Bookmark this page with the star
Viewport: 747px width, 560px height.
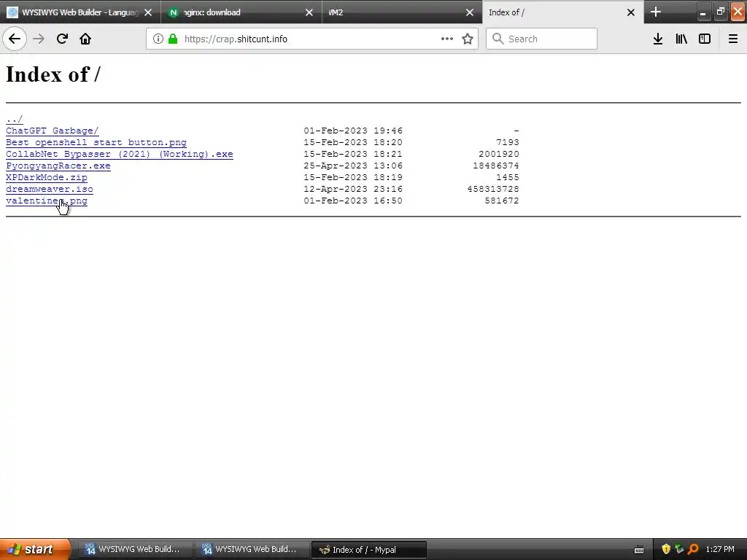[468, 39]
